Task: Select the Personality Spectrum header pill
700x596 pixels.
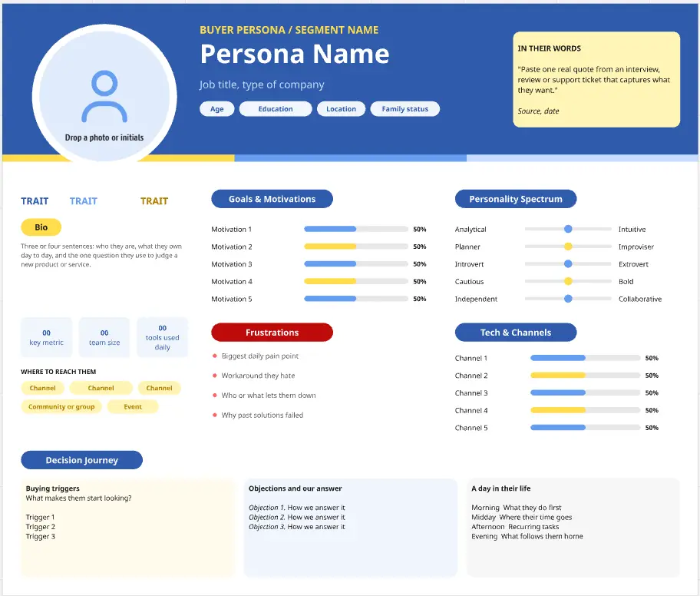Action: coord(516,199)
